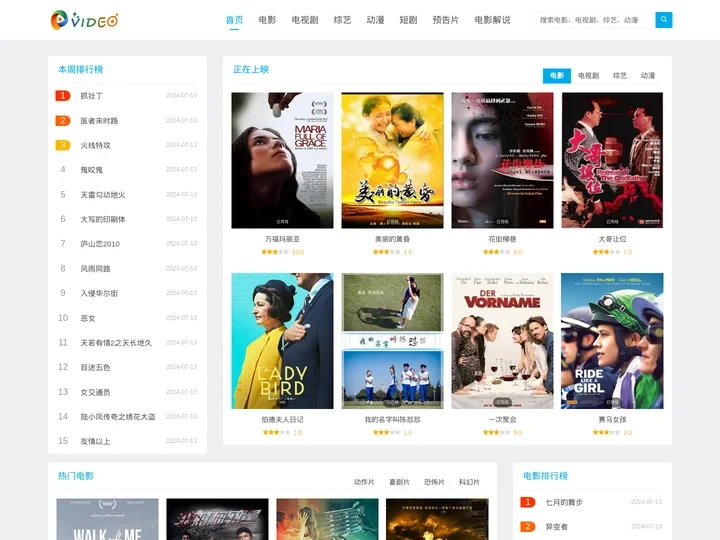
Task: Open 动漫 in top navigation
Action: pyautogui.click(x=375, y=20)
